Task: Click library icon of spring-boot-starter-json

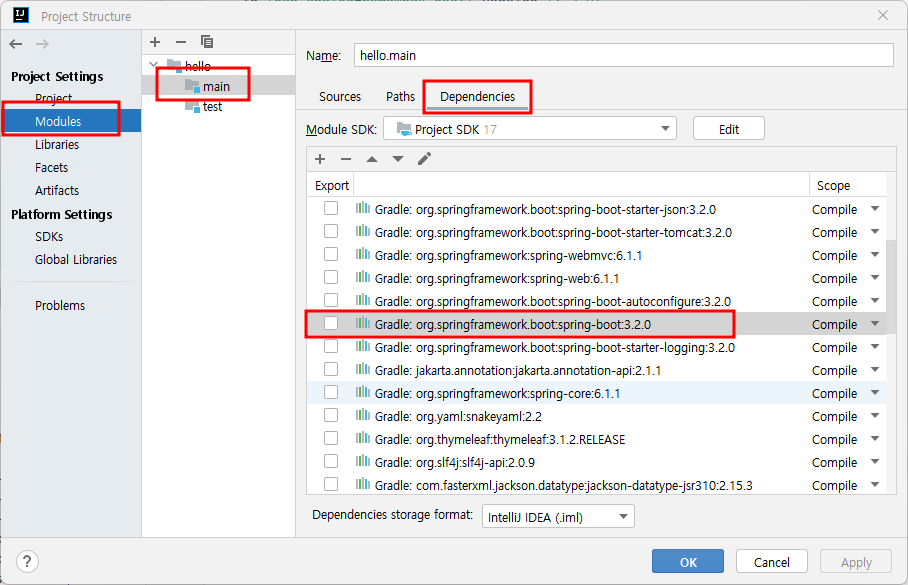Action: tap(363, 208)
